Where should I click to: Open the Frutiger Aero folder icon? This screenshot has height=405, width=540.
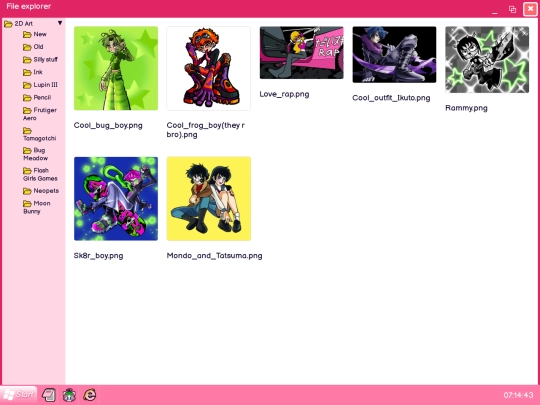27,110
